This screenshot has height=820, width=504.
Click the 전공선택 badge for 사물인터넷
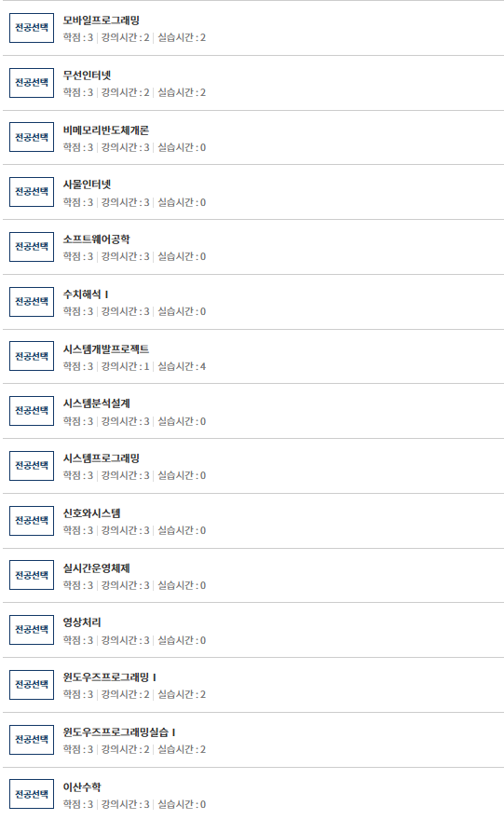(x=32, y=192)
